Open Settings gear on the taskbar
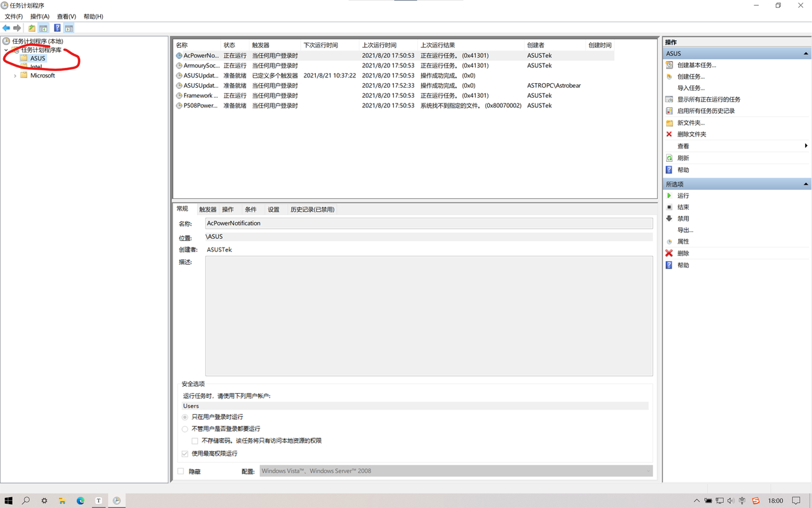The height and width of the screenshot is (508, 812). click(44, 500)
